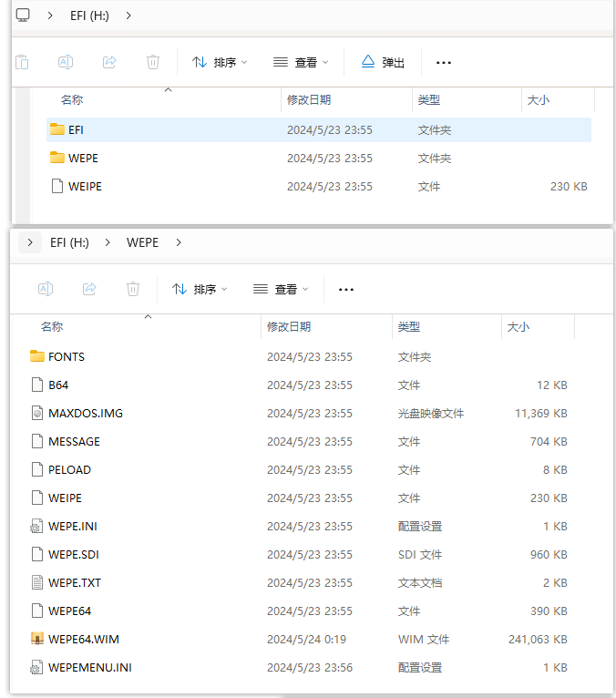This screenshot has height=698, width=616.
Task: Click EFI (H:) breadcrumb in lower window
Action: 69,242
